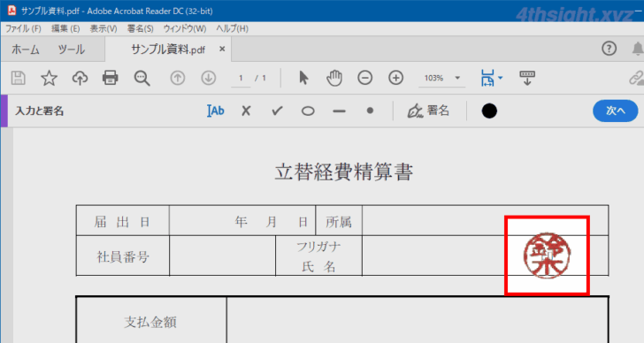Add the star bookmark to this file
The width and height of the screenshot is (644, 343).
point(49,78)
